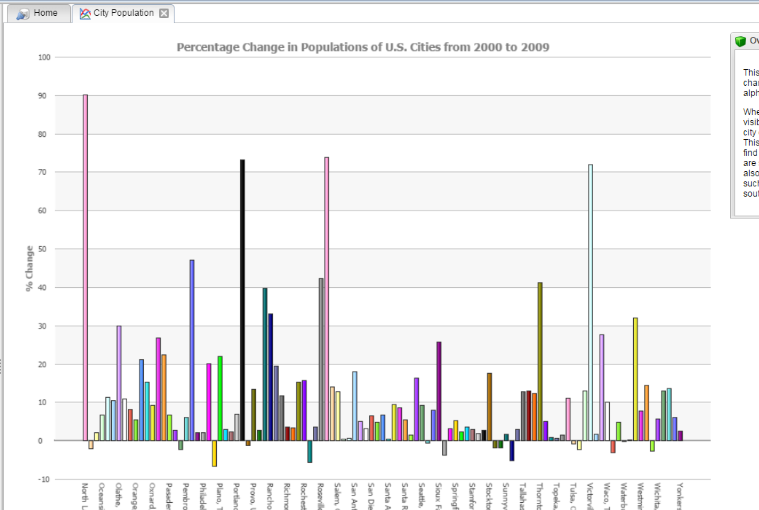Click the 'Seattle' x-axis label
The width and height of the screenshot is (759, 510).
pos(422,495)
